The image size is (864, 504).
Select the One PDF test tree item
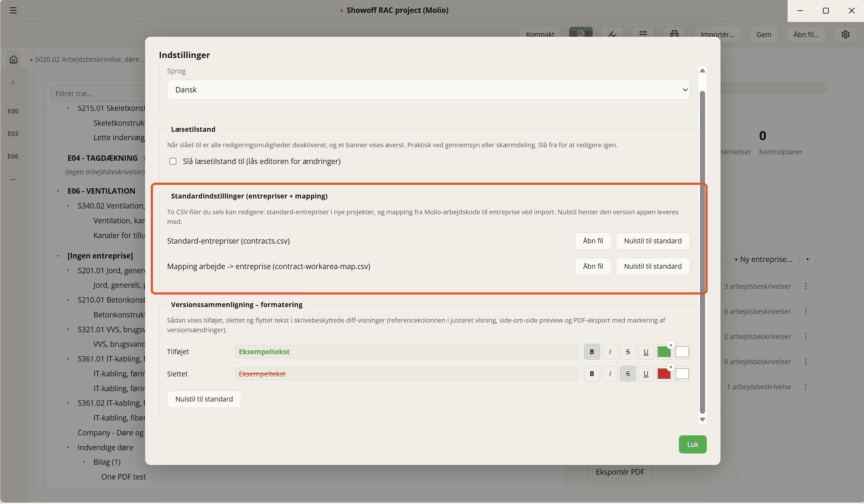click(x=124, y=477)
